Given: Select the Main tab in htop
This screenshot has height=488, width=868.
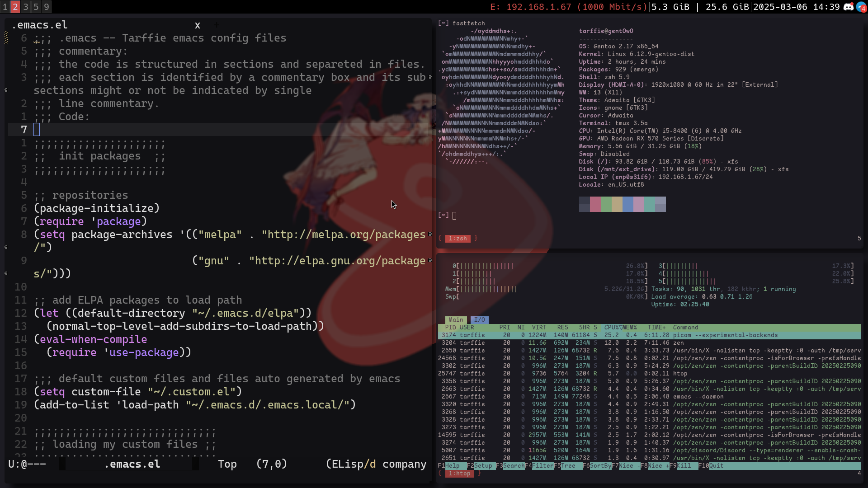Looking at the screenshot, I should (456, 320).
